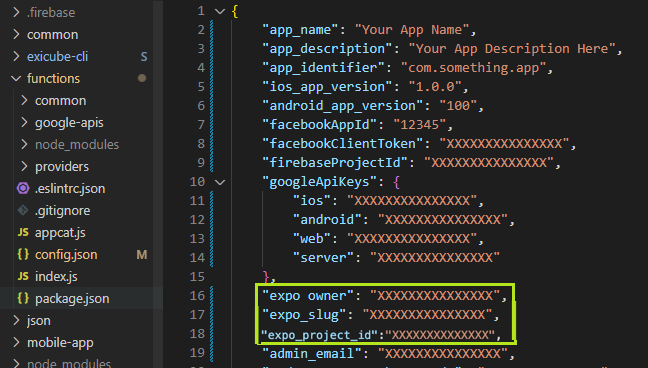Click the "ios" key on line 11
This screenshot has height=368, width=648.
pos(312,201)
